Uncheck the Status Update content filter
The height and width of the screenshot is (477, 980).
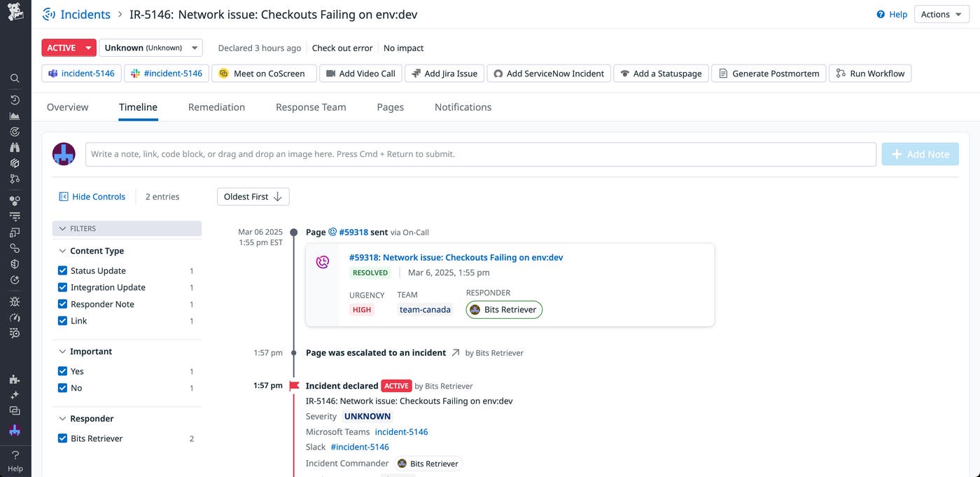(x=62, y=270)
